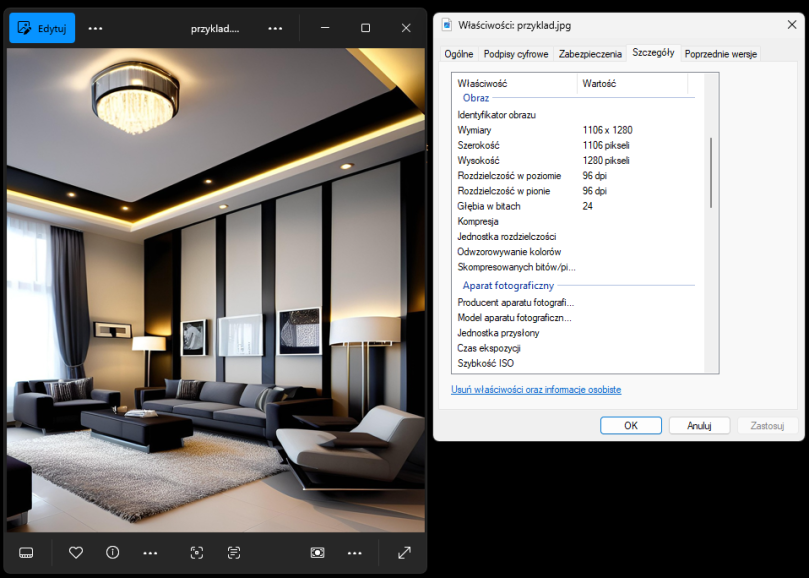Click the background image icon in the bottom bar

point(317,552)
